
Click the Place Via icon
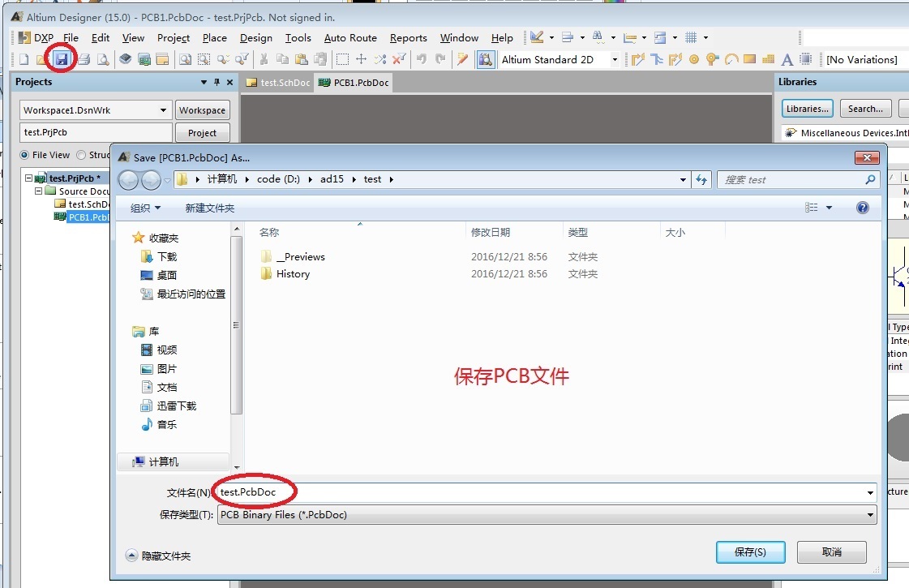(x=713, y=59)
